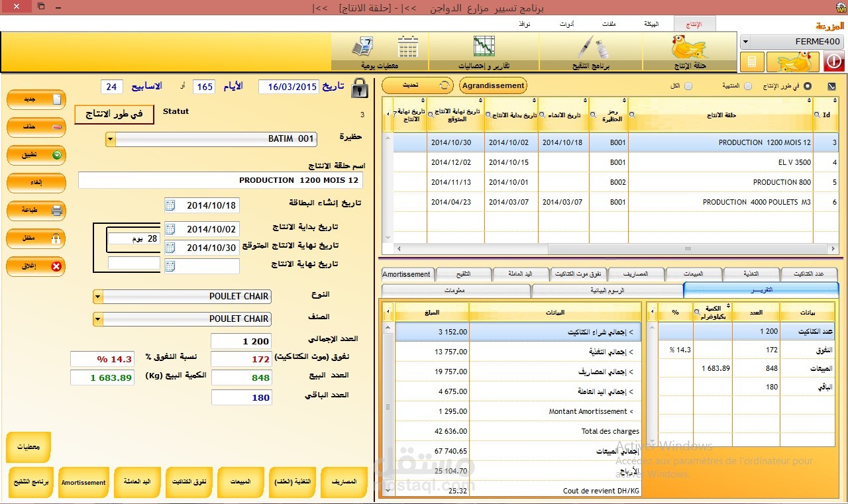Viewport: 848px width, 504px height.
Task: Open calendar for empty تاريخ نهاية الانتاج
Action: point(170,266)
